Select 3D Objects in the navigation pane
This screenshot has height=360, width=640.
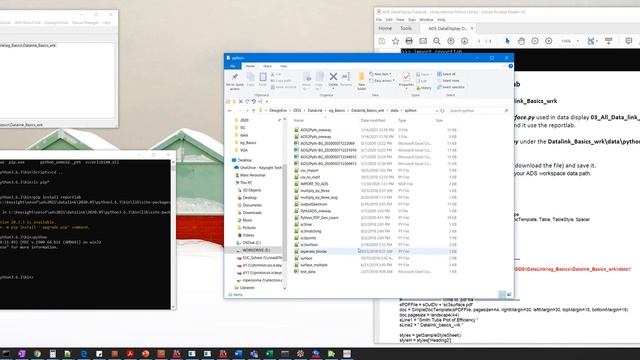[x=249, y=190]
